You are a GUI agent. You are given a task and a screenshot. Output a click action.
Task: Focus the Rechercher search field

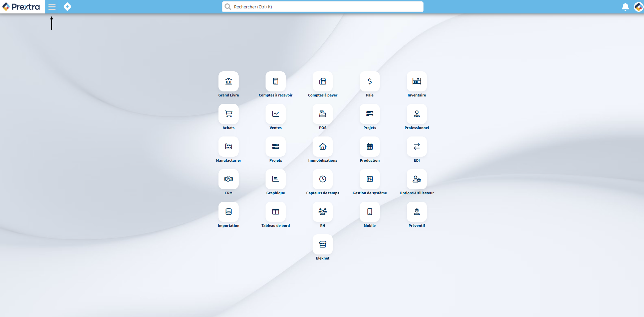tap(323, 7)
